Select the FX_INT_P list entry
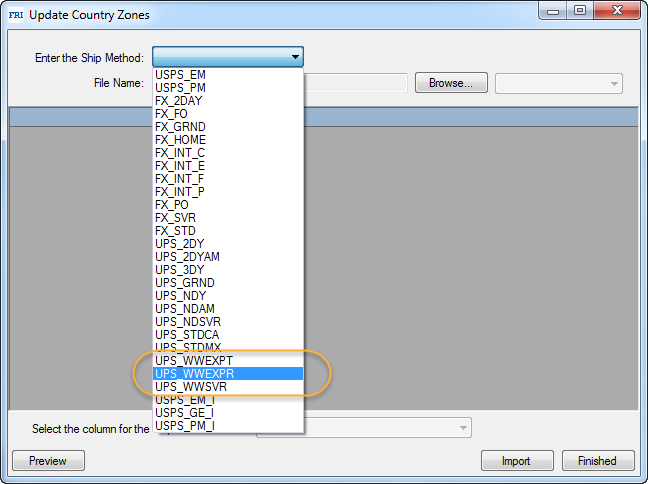This screenshot has height=484, width=648. (180, 192)
